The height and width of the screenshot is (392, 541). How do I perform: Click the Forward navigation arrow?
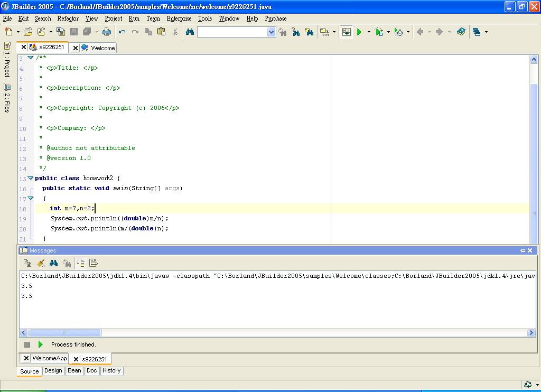click(x=439, y=32)
